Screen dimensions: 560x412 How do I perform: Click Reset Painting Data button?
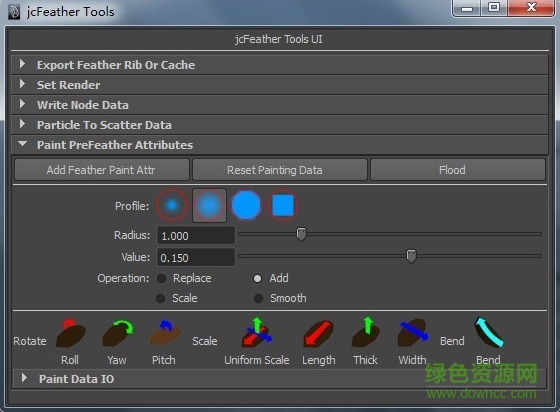tap(280, 170)
